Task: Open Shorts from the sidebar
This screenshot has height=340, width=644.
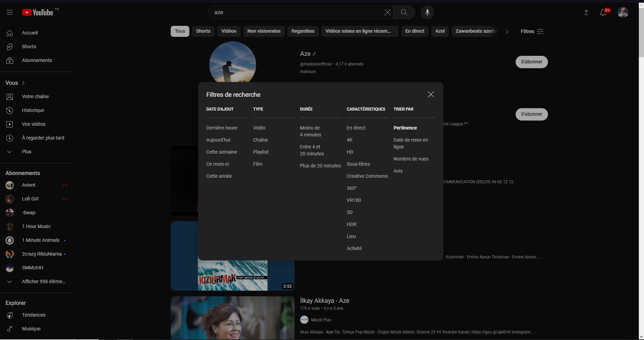Action: (38, 47)
